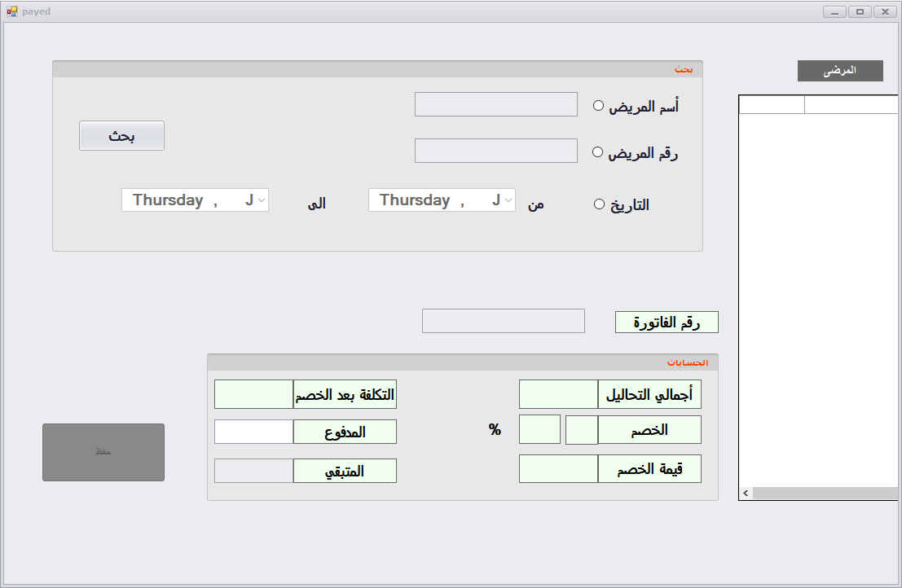Click the invoice number entry field

[503, 320]
